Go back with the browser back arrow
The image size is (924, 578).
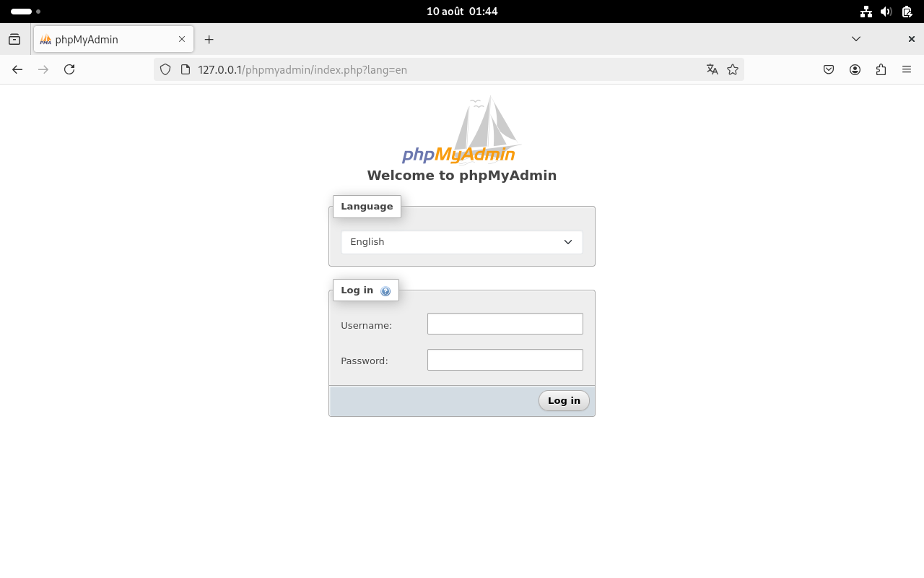point(17,69)
